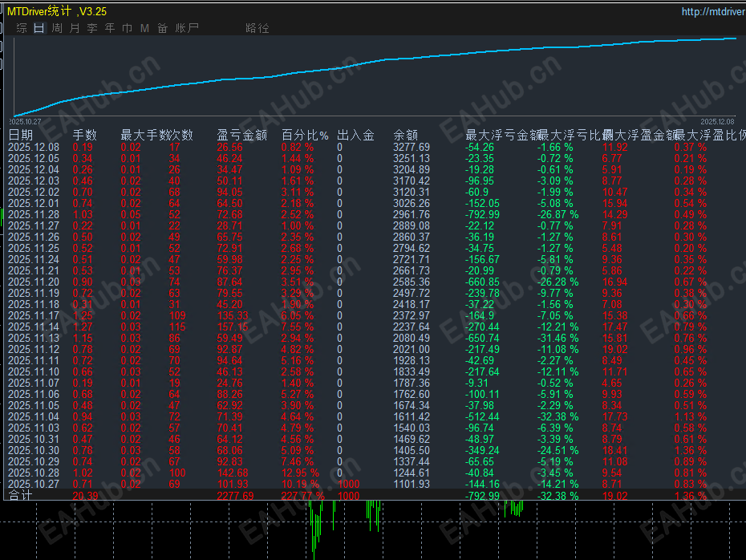
Task: Open the 周 (weekly) statistics tab
Action: (57, 28)
